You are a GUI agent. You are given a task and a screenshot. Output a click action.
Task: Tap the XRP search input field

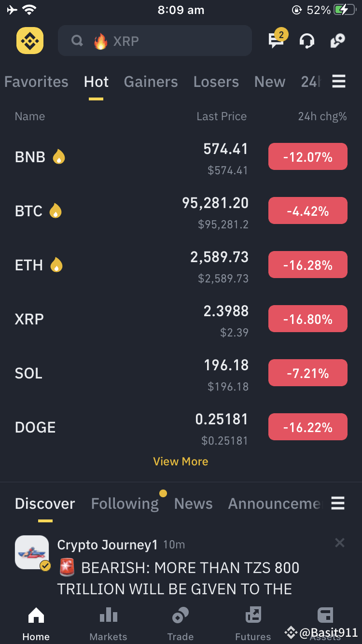click(155, 41)
